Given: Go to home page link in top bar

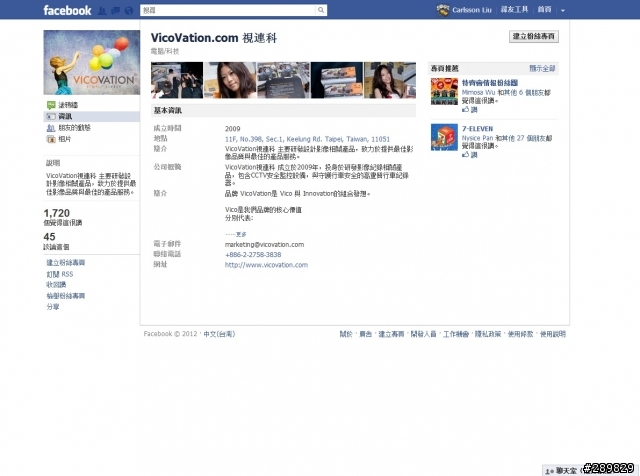Looking at the screenshot, I should pos(544,9).
